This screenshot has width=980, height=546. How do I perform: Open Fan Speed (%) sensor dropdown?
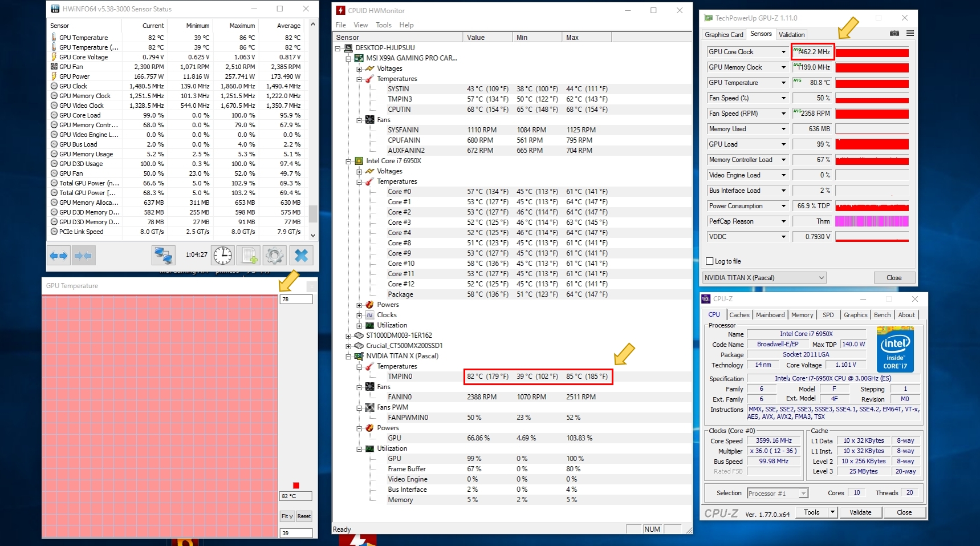(x=783, y=98)
